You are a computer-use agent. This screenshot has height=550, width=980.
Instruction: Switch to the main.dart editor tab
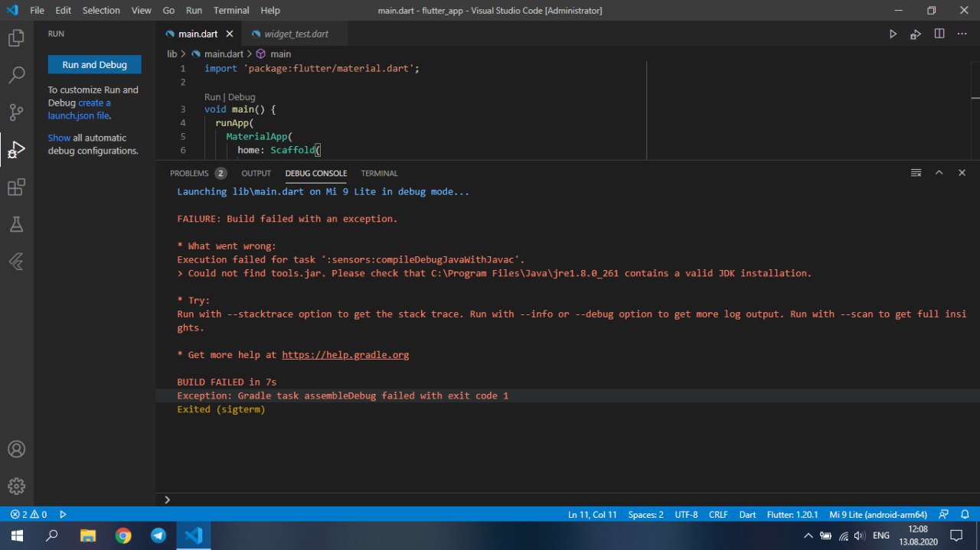[x=198, y=34]
